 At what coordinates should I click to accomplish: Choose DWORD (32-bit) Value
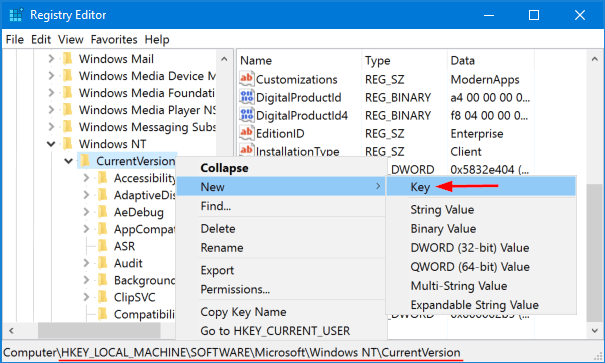(x=481, y=248)
